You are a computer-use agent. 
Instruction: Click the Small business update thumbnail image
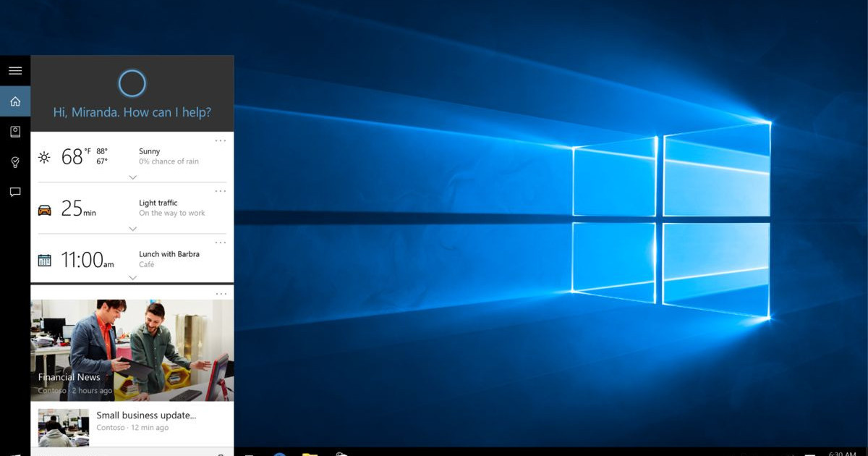tap(64, 427)
